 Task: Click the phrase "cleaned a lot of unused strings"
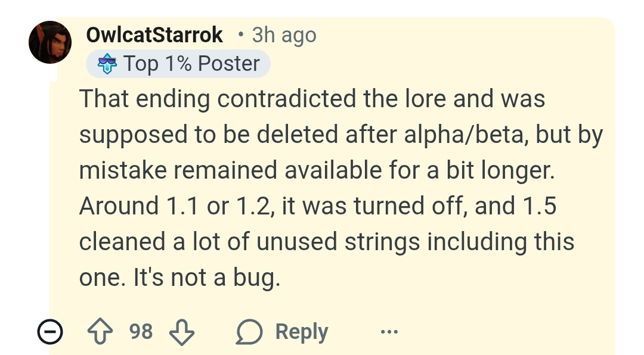(x=249, y=241)
